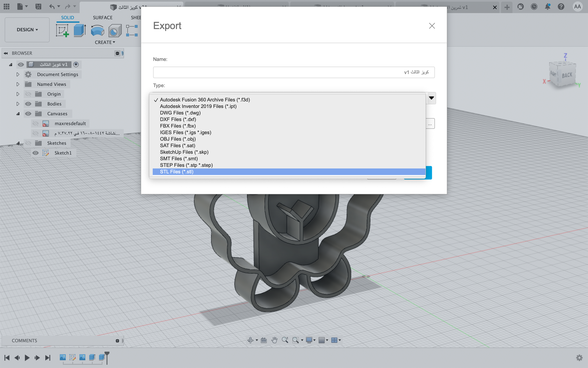Screen dimensions: 588x368
Task: Toggle visibility of Origin folder
Action: tap(28, 94)
